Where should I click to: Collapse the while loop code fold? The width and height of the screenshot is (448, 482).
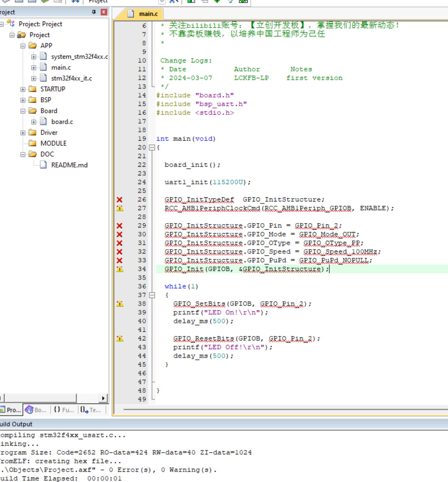pos(152,295)
